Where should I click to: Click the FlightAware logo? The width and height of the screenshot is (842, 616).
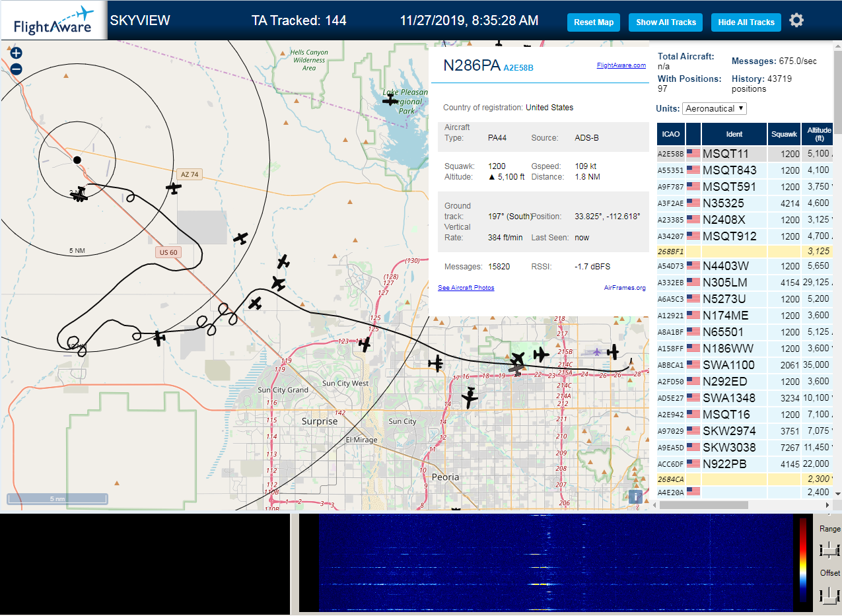tap(53, 20)
